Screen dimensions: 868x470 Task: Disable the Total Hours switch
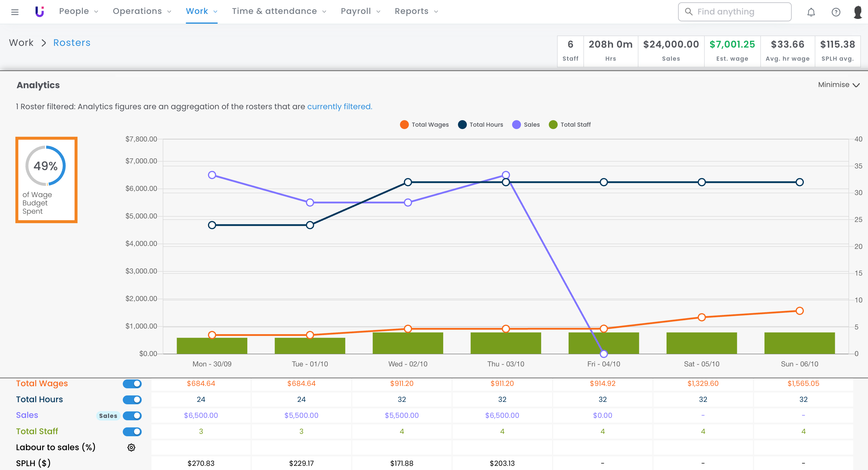click(x=132, y=400)
